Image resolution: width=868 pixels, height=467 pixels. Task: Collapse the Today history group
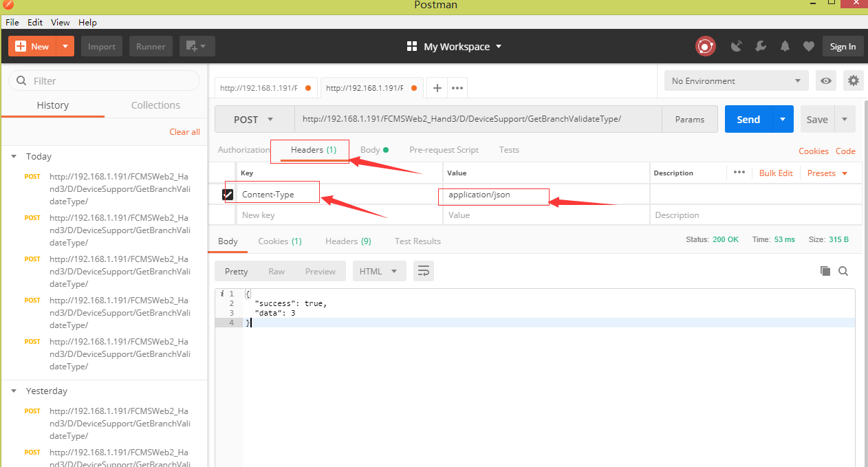coord(14,157)
